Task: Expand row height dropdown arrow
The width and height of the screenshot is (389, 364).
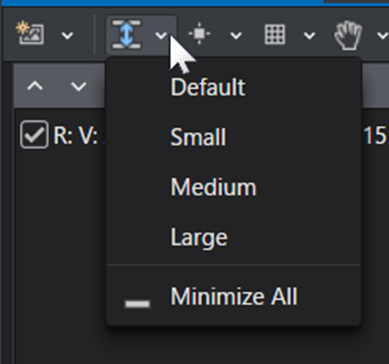Action: (161, 35)
